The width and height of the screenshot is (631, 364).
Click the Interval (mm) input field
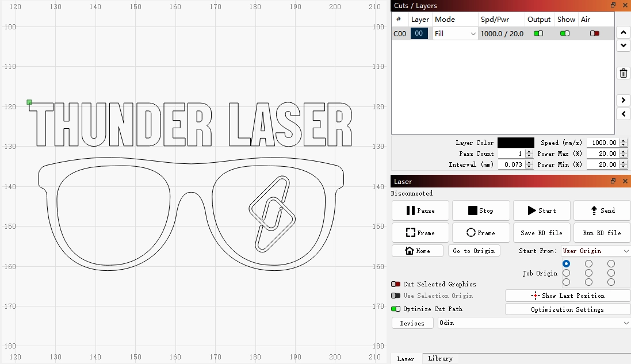pyautogui.click(x=512, y=164)
